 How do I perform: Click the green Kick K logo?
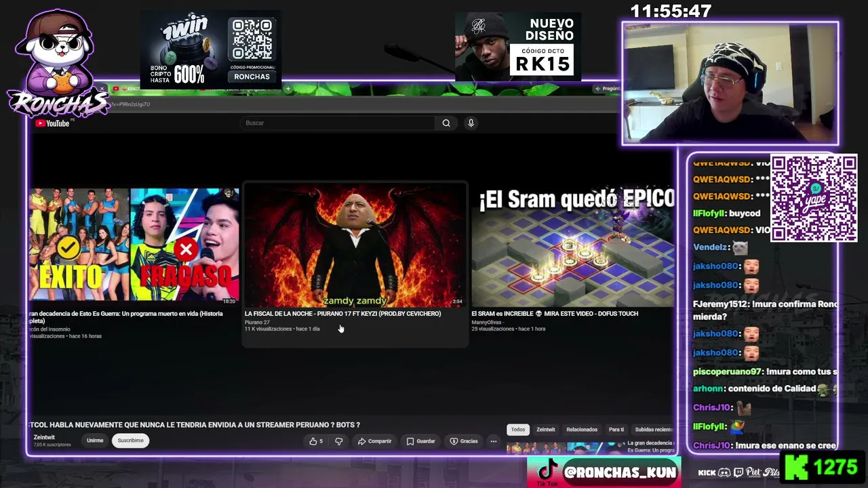pyautogui.click(x=797, y=467)
